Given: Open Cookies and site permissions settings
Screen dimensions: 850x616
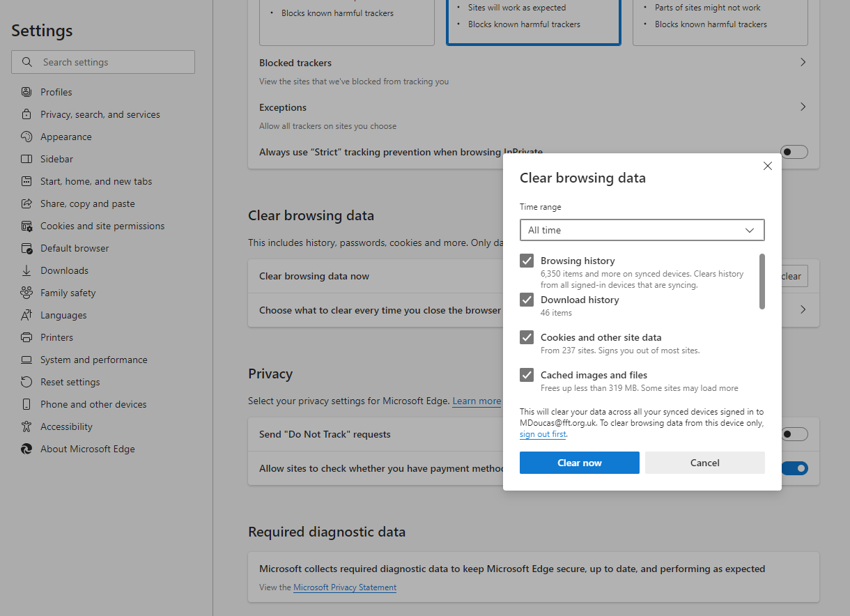Looking at the screenshot, I should click(102, 226).
